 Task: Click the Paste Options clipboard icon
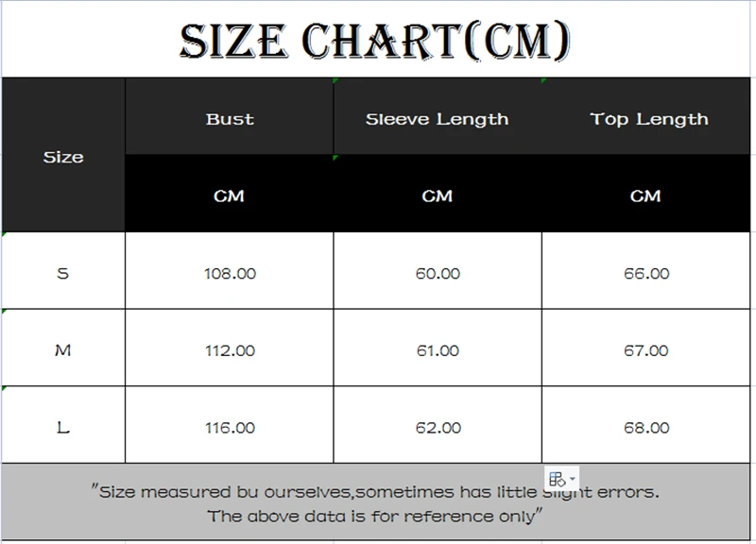click(x=557, y=478)
